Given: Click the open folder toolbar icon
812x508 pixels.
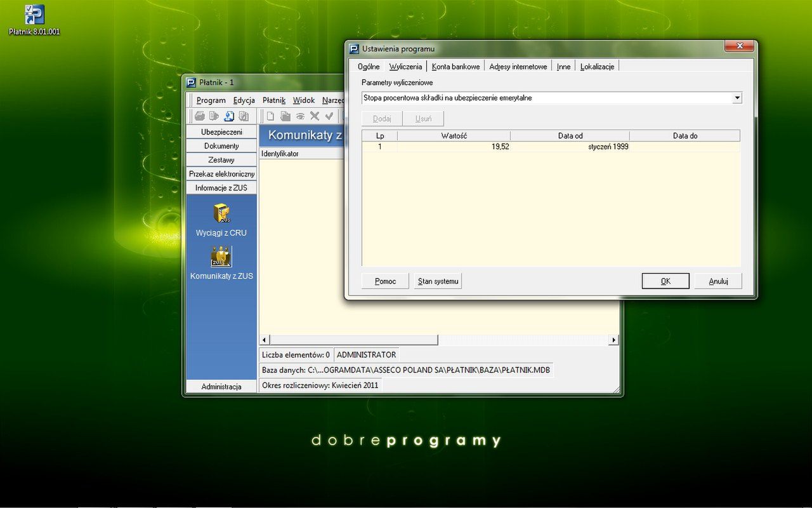Looking at the screenshot, I should pyautogui.click(x=285, y=116).
